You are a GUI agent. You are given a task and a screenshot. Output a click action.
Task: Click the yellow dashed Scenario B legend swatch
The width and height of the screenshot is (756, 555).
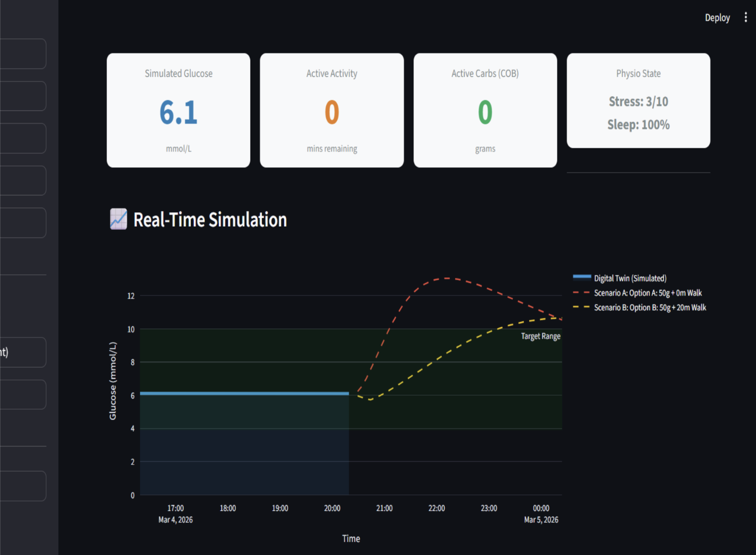click(x=582, y=307)
